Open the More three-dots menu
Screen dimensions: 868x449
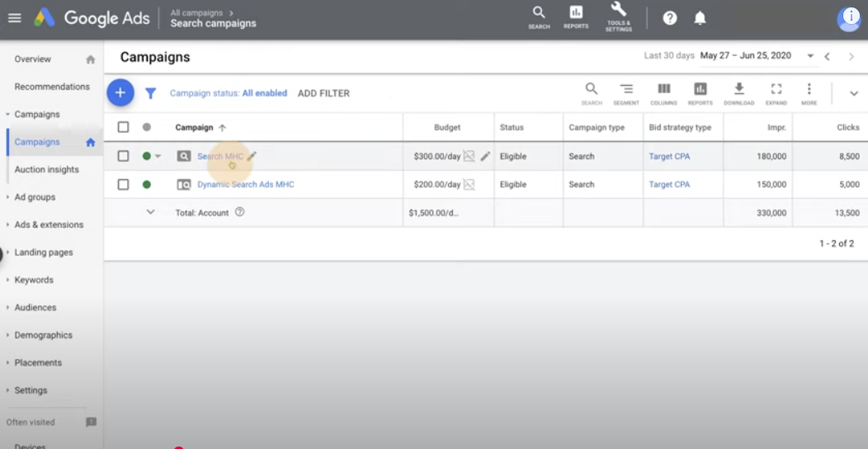point(809,93)
